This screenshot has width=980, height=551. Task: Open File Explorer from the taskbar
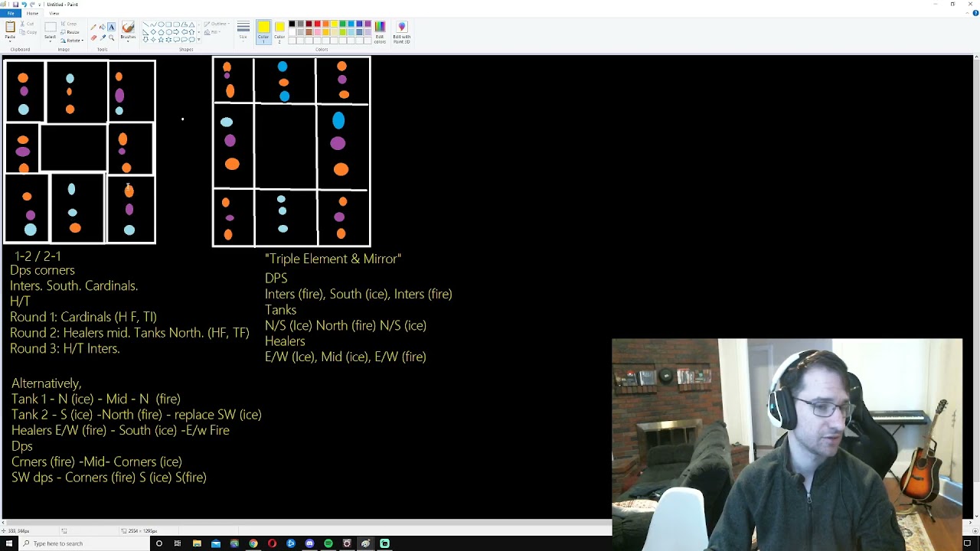coord(197,543)
